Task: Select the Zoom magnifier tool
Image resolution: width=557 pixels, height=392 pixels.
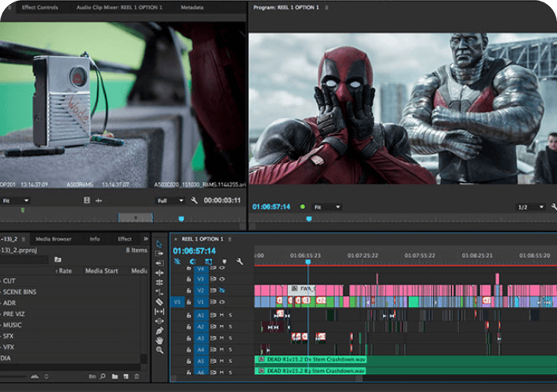Action: point(159,350)
